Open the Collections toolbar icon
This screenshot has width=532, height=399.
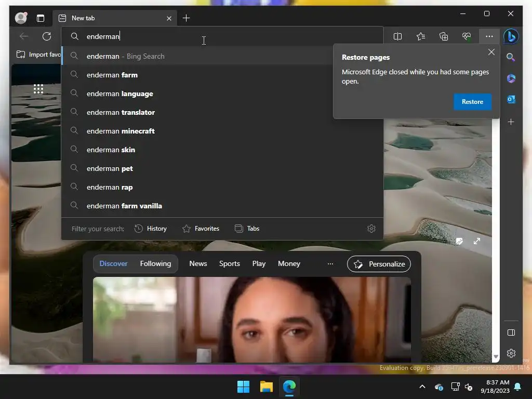444,36
